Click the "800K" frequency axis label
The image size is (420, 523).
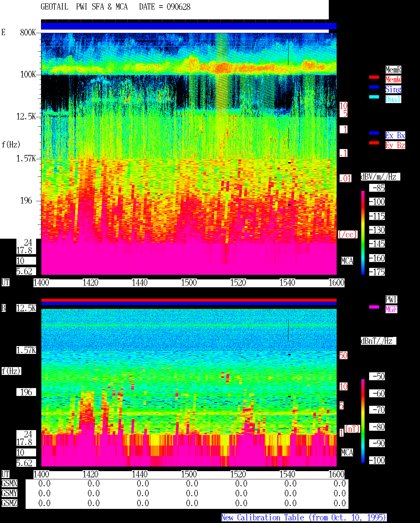click(28, 33)
